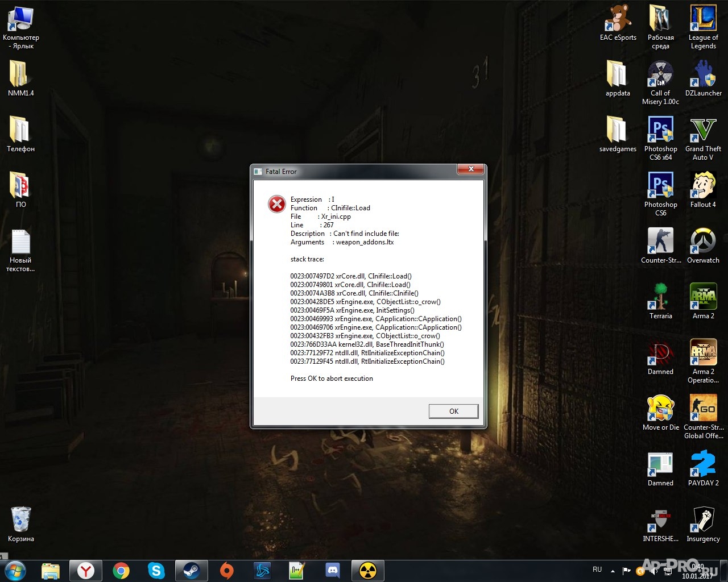This screenshot has height=582, width=728.
Task: Click 'Can't find include file:' description
Action: (366, 234)
